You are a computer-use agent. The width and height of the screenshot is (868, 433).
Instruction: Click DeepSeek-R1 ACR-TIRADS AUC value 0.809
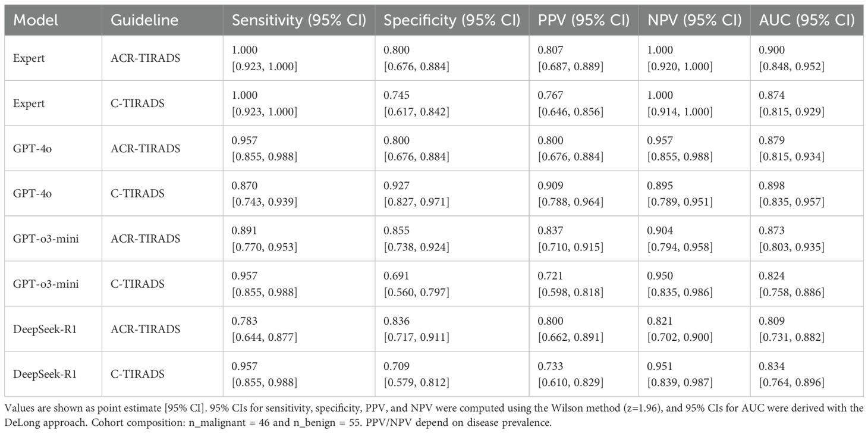pos(771,322)
